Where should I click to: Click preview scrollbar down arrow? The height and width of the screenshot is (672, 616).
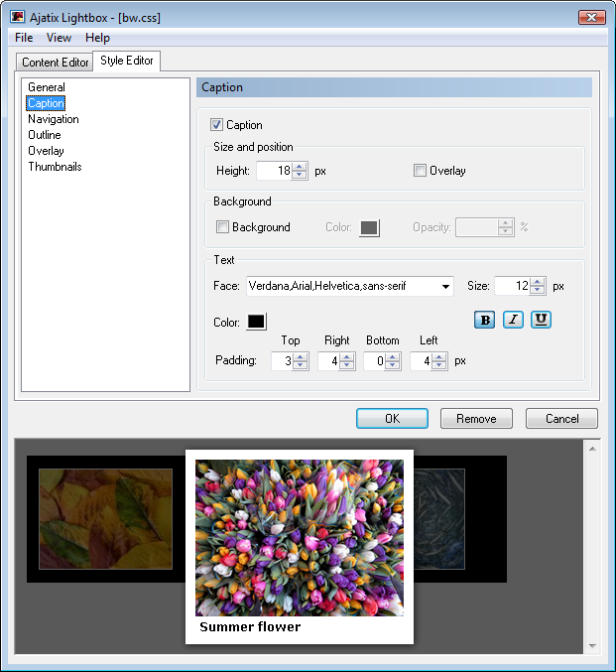592,646
